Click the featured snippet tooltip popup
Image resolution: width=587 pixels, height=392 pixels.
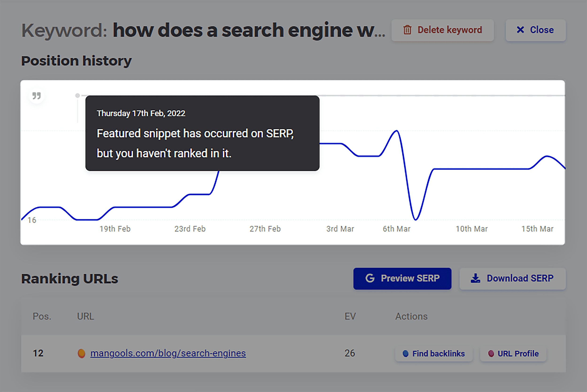[202, 133]
